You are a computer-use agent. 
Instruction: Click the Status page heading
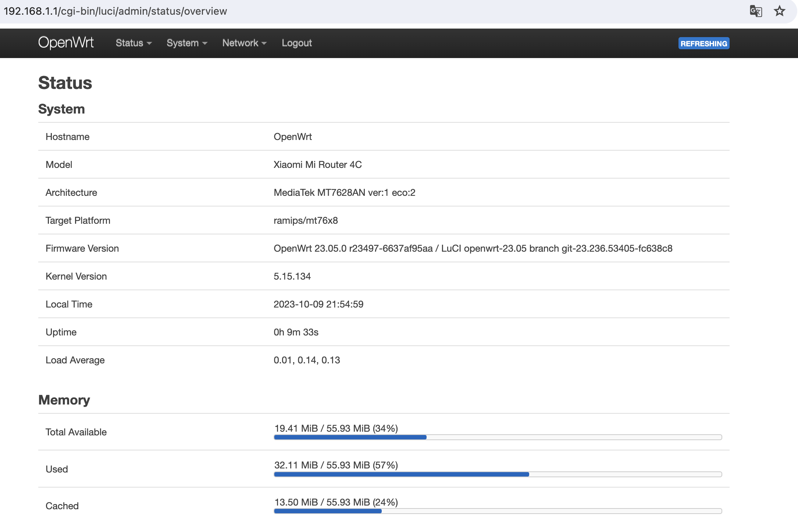(x=65, y=83)
